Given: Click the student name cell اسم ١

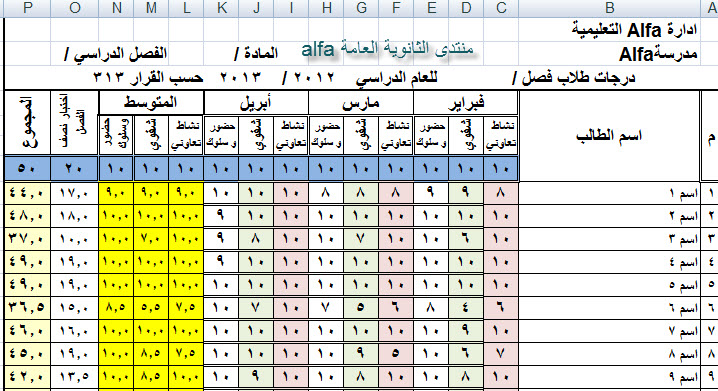Looking at the screenshot, I should click(609, 193).
